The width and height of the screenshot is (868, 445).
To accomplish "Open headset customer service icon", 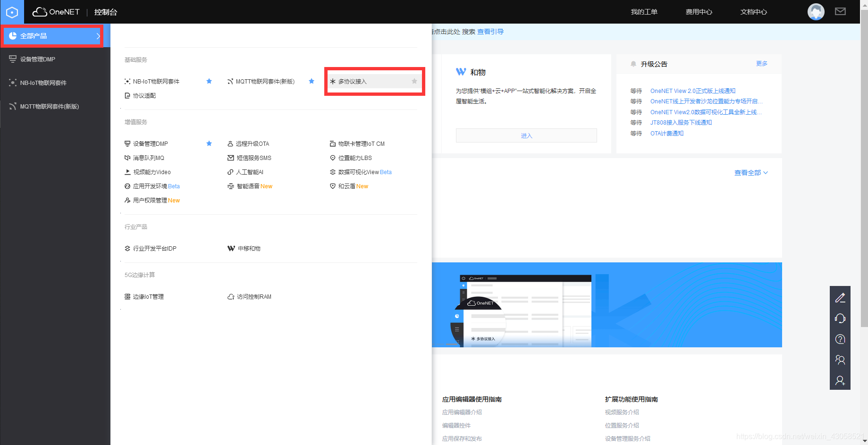I will (840, 319).
